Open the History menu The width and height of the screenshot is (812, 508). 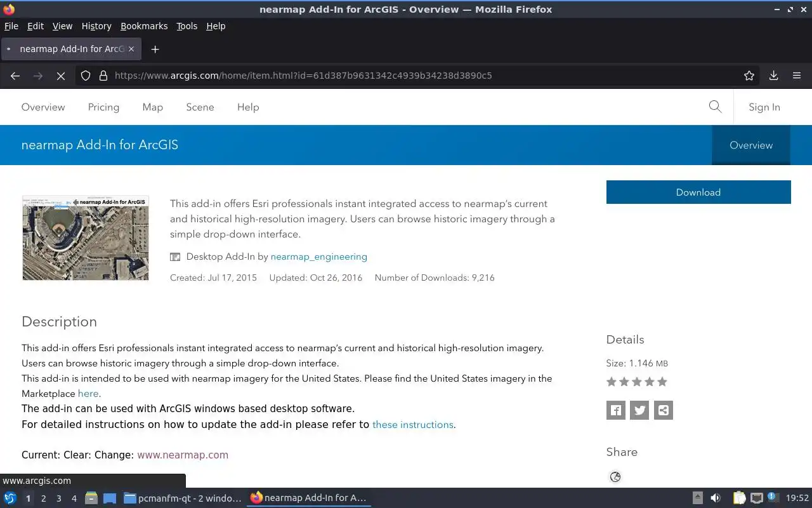tap(96, 26)
